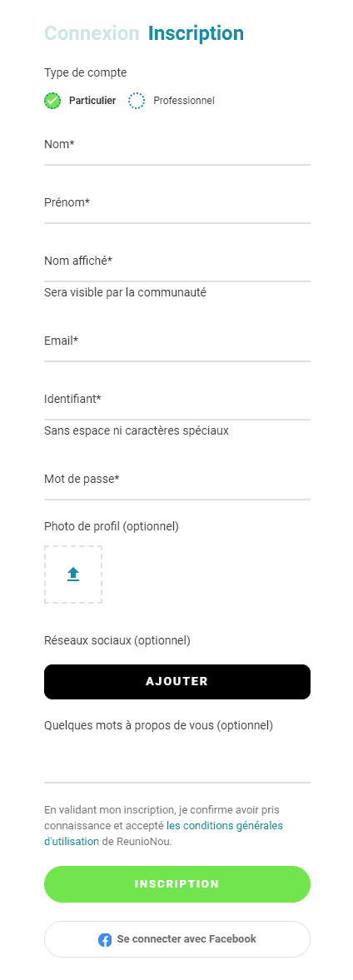Click the dashed Photo de profil dropzone
Image resolution: width=353 pixels, height=980 pixels.
click(73, 575)
